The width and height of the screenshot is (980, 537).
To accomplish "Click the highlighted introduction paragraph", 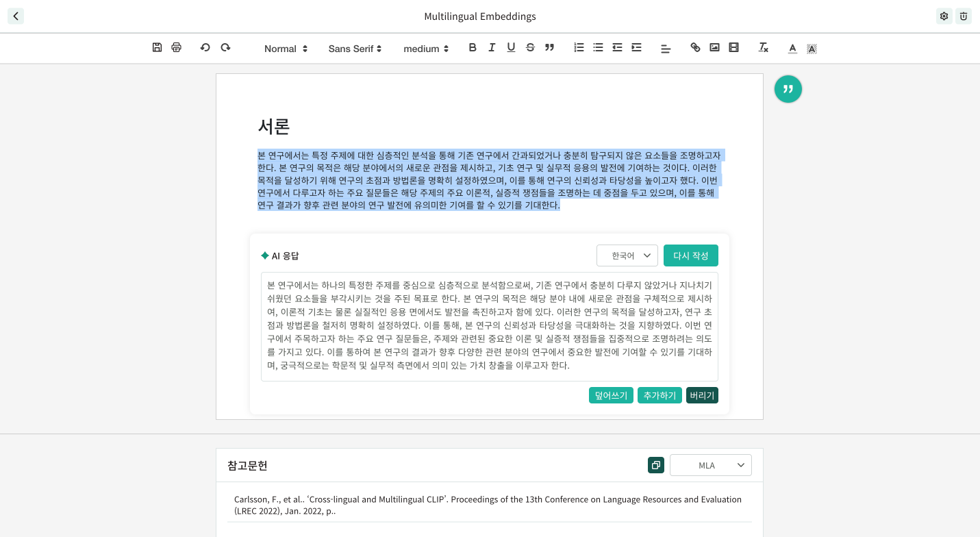I will tap(490, 180).
